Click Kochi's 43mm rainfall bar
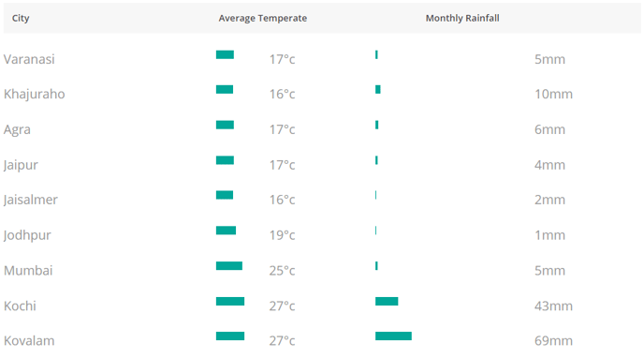644x358 pixels. point(387,301)
